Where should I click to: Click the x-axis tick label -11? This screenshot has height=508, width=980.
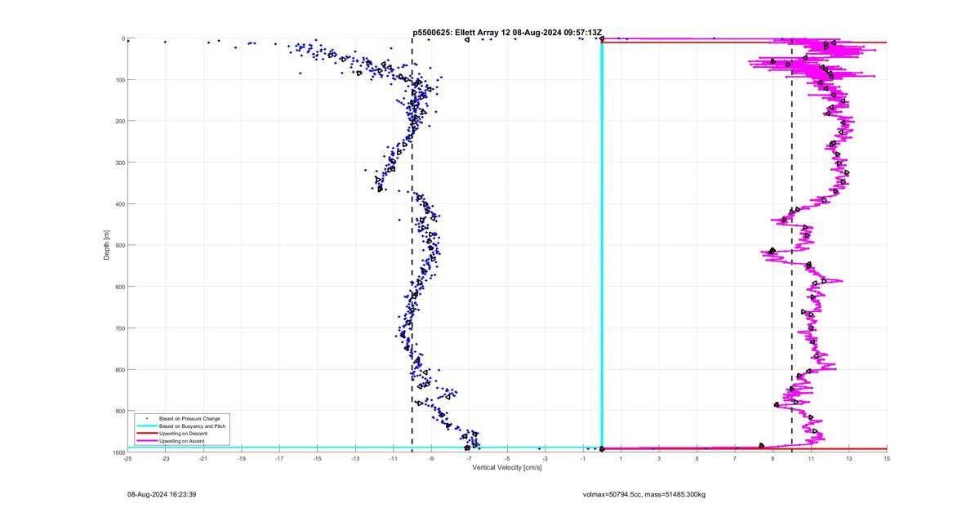(394, 459)
